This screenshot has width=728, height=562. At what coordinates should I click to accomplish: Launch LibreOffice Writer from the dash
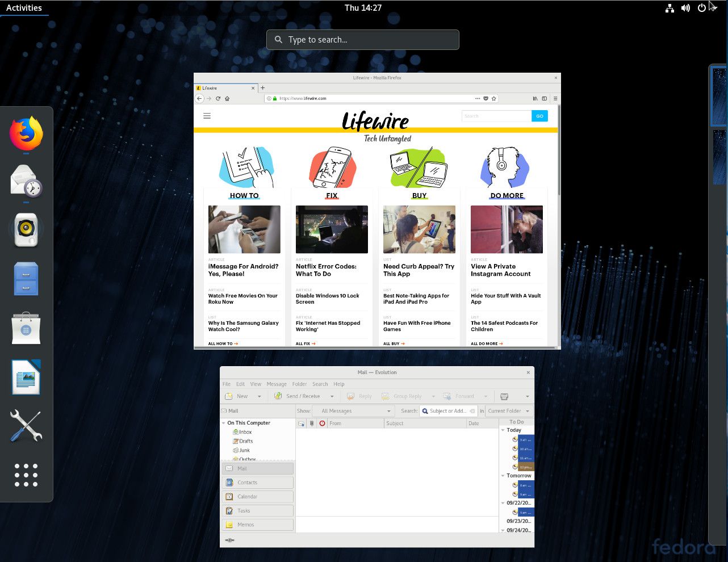[26, 376]
